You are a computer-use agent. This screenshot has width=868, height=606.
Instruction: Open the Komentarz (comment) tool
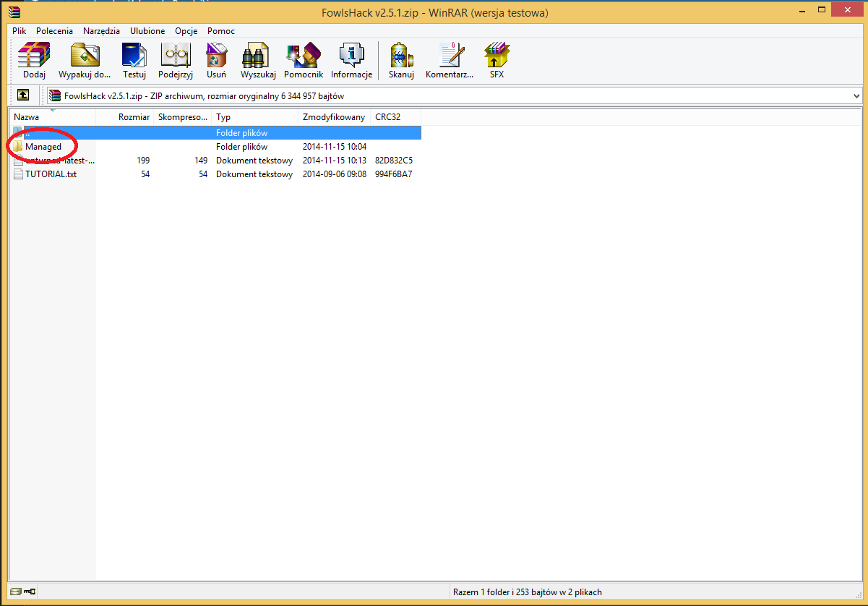(452, 55)
